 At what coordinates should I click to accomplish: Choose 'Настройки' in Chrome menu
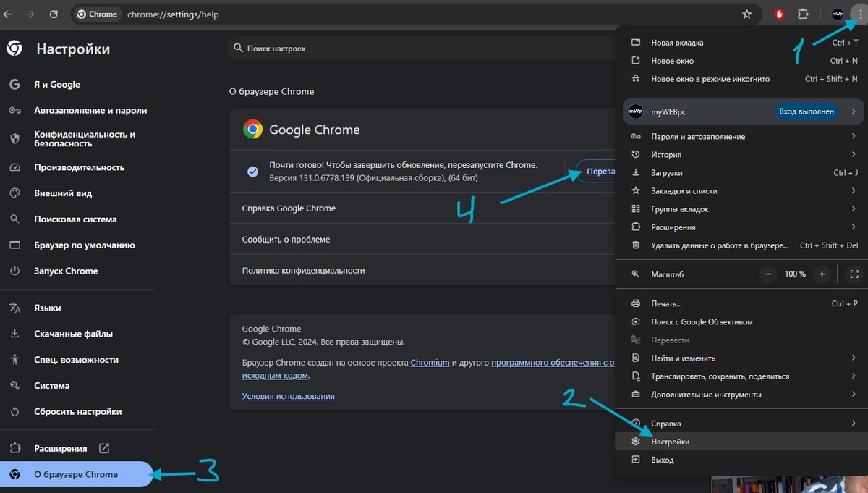tap(740, 442)
